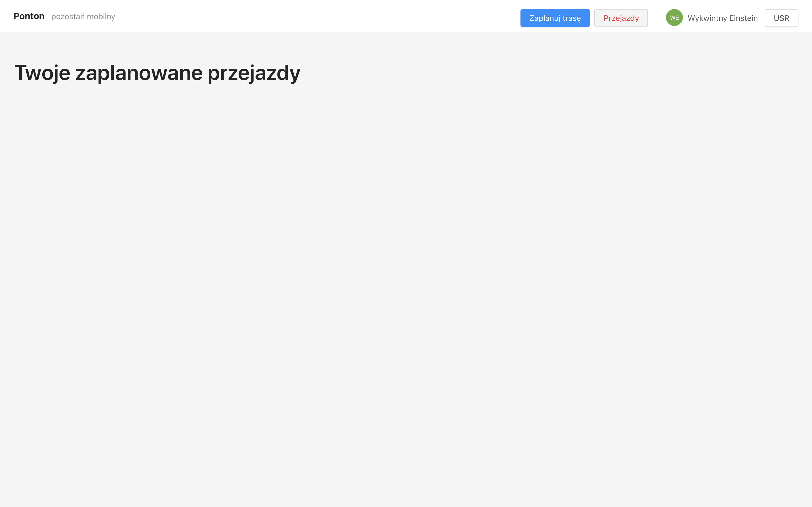
Task: Click the 'Twoje zaplanowane przejazdy' heading
Action: click(x=157, y=73)
